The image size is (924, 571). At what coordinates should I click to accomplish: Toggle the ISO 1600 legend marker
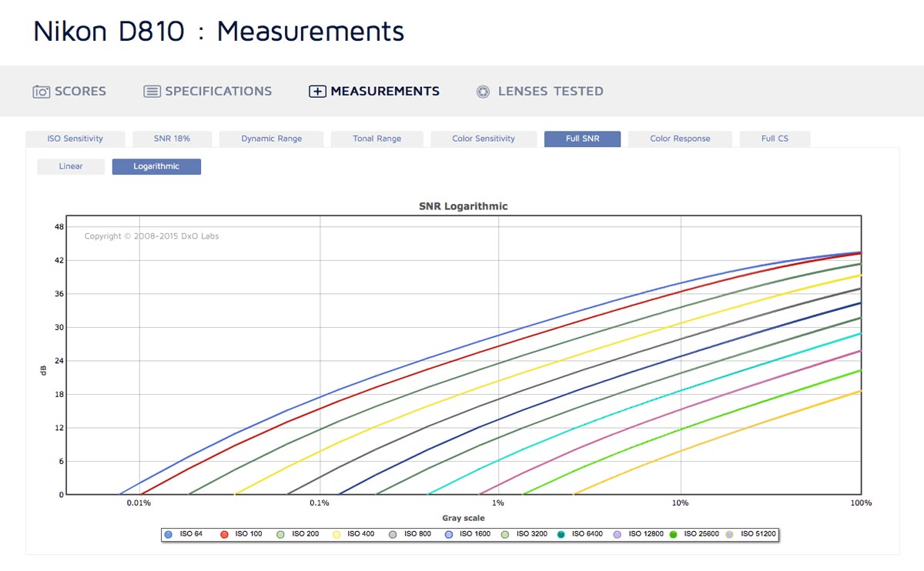449,534
